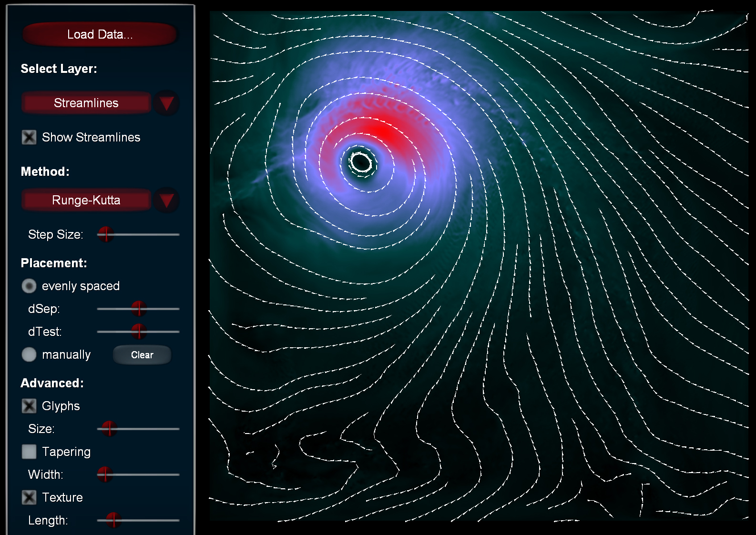The height and width of the screenshot is (535, 756).
Task: Disable the Glyphs checkbox
Action: click(29, 406)
